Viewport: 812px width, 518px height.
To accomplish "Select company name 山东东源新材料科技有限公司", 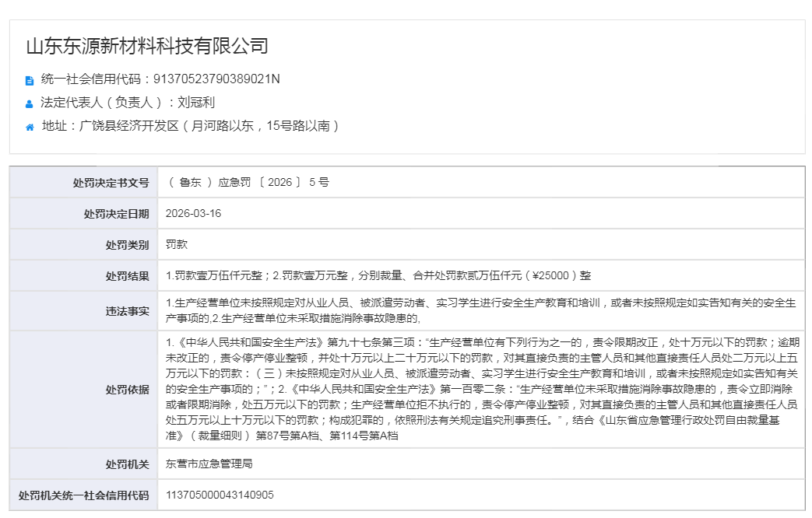I will 147,46.
